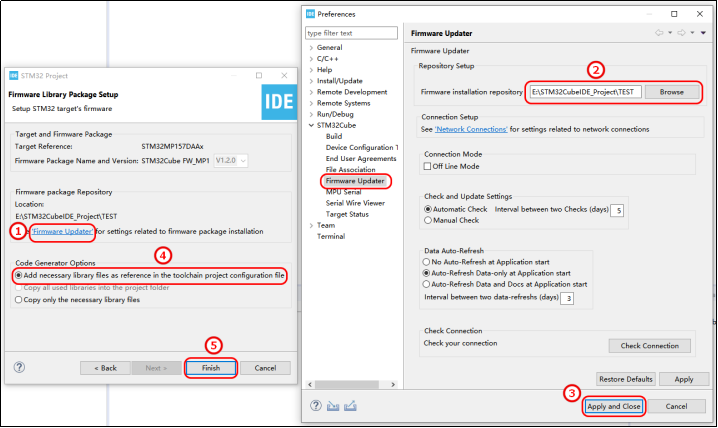
Task: Click Finish button in STM32 Project dialog
Action: coord(211,368)
